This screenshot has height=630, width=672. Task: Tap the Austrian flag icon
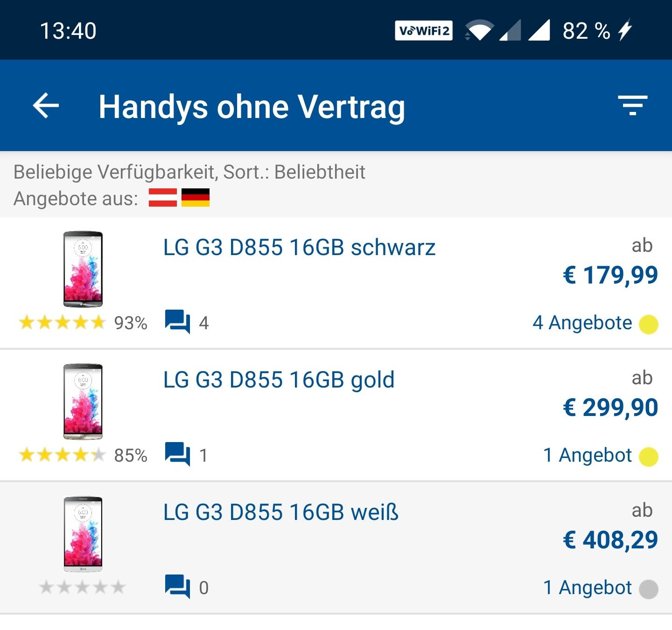coord(162,198)
